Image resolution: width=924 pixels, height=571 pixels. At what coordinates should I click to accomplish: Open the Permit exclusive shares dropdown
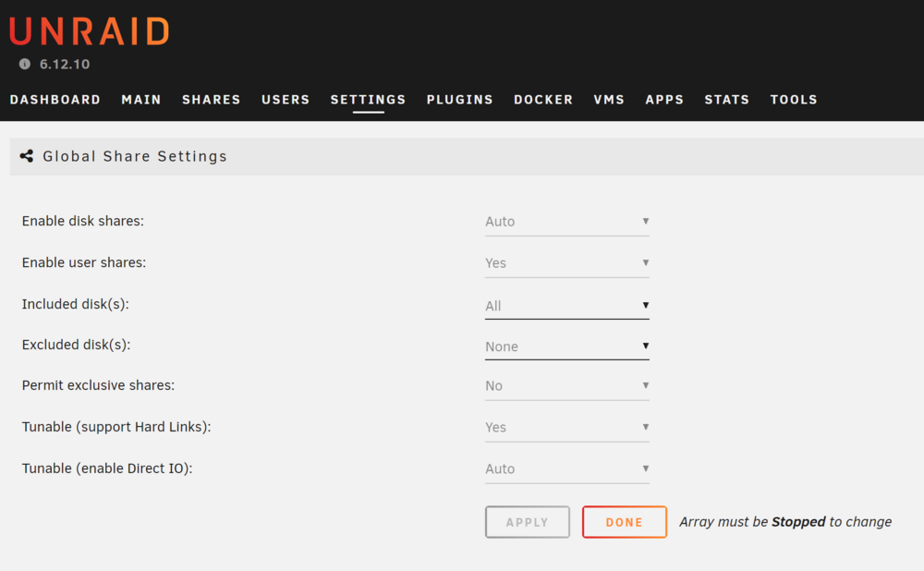click(567, 386)
